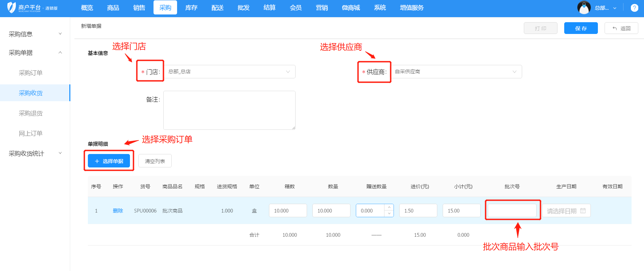Viewport: 644px width, 271px height.
Task: Increase gift quantity with up arrow
Action: pos(389,207)
